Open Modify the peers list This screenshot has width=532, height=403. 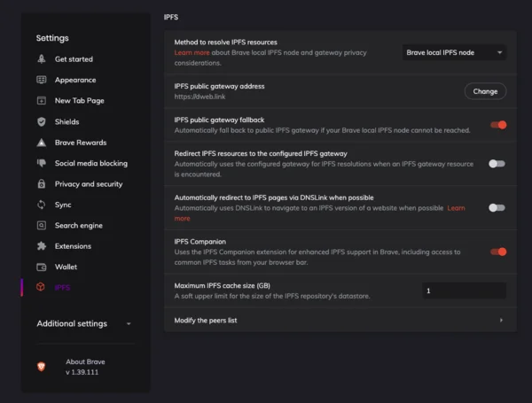click(x=340, y=320)
